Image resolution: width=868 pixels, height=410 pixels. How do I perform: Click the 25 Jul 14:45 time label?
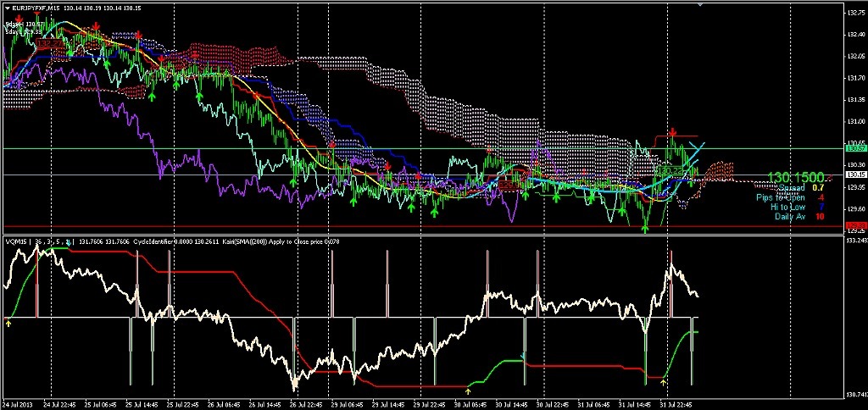(x=142, y=404)
